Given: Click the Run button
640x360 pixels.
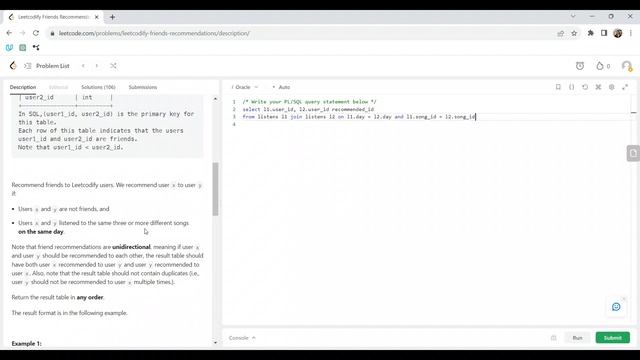Looking at the screenshot, I should [x=577, y=338].
